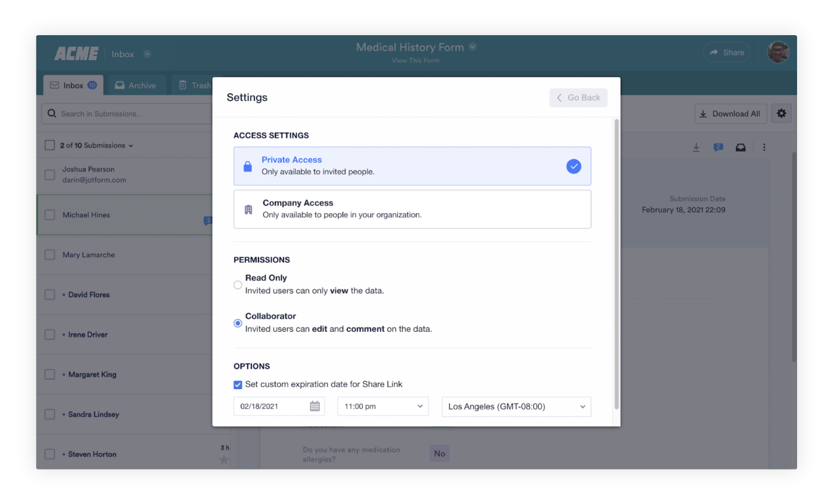834x504 pixels.
Task: Click the ACME logo
Action: point(76,54)
